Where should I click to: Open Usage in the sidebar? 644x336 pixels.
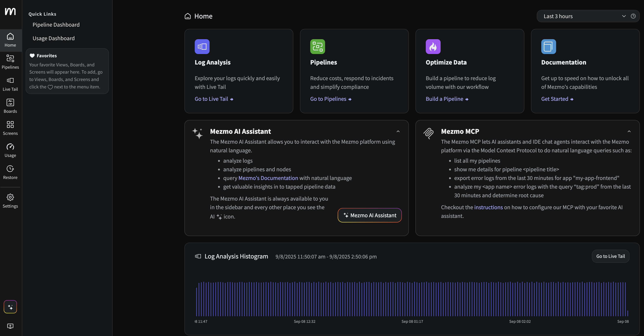10,150
